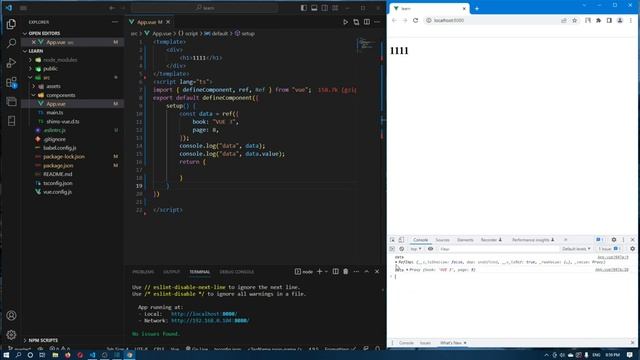This screenshot has height=360, width=640.
Task: Switch to the OUTPUT panel tab
Action: pyautogui.click(x=171, y=272)
